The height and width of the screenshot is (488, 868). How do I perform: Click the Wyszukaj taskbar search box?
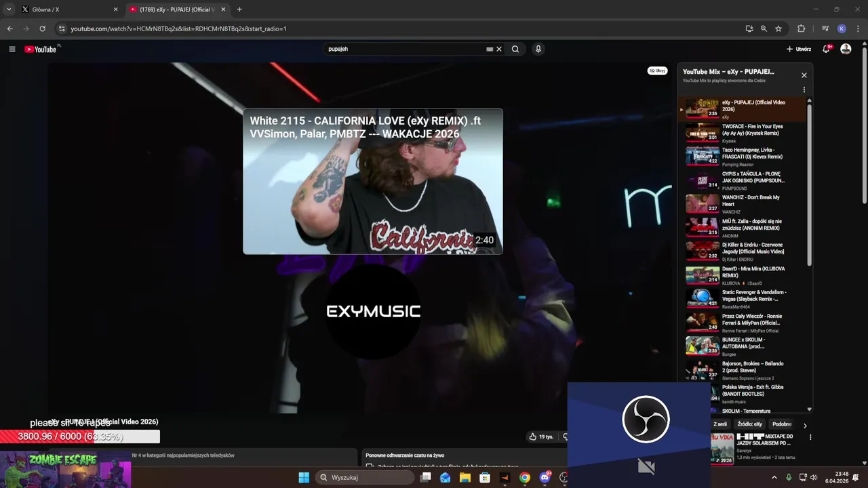point(366,477)
